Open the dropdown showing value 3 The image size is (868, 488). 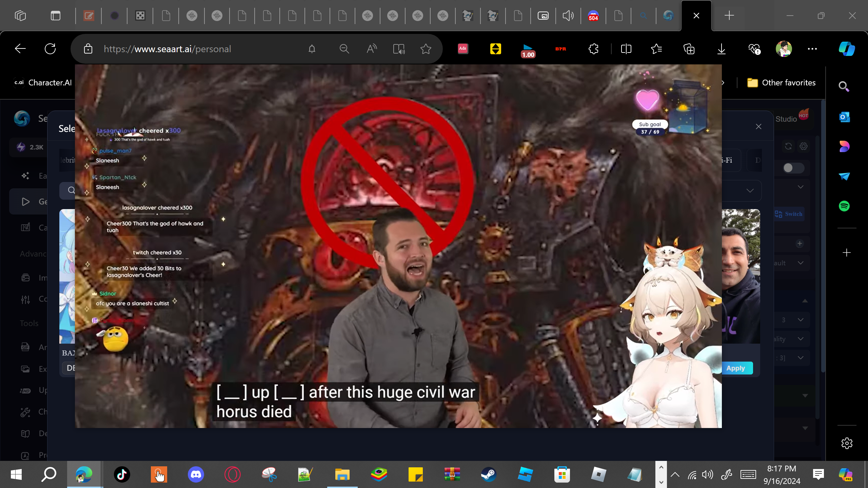click(792, 320)
